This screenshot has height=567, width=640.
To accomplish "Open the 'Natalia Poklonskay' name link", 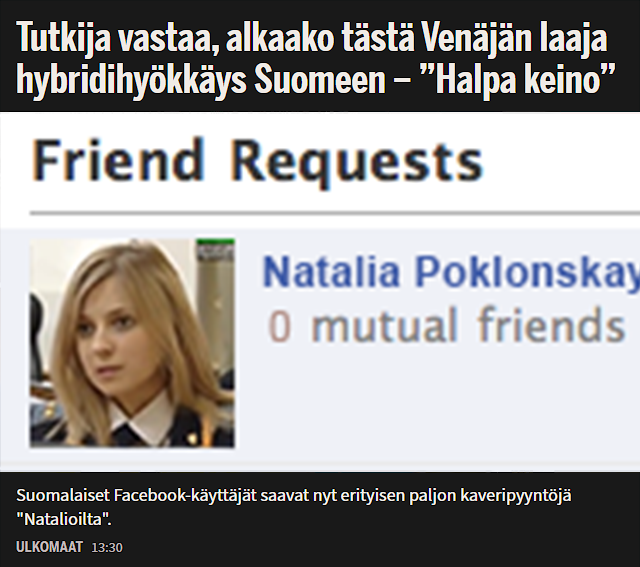I will pos(451,272).
